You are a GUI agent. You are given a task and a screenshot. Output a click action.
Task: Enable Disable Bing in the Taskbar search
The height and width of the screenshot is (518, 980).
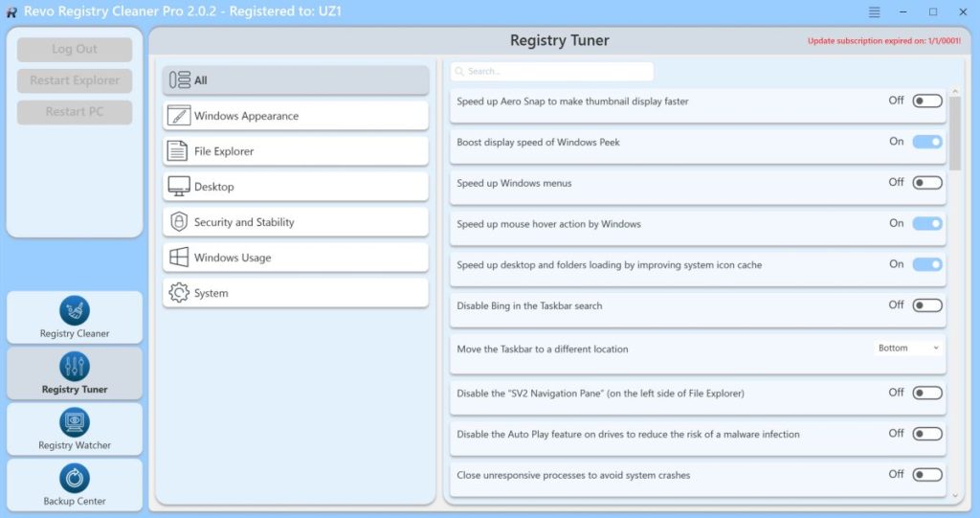click(926, 305)
